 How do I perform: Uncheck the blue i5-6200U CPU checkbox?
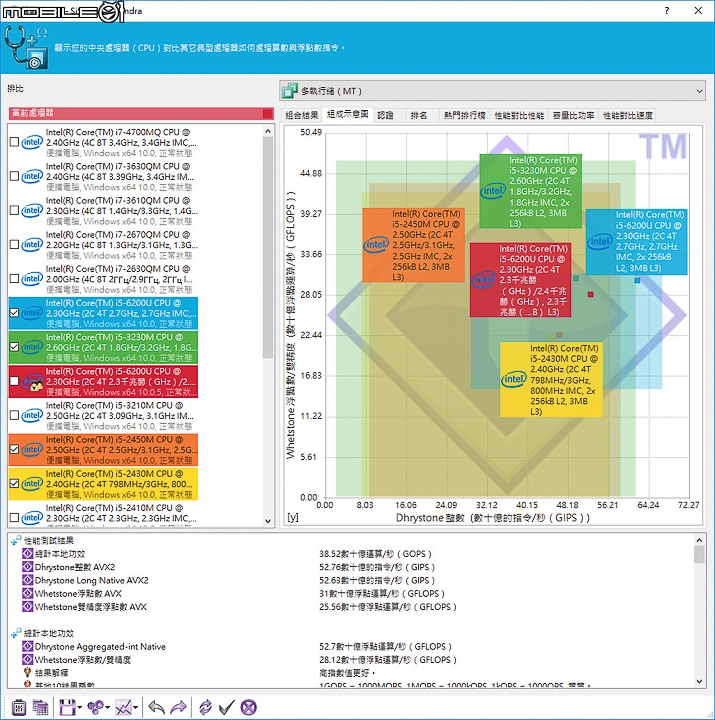pos(14,313)
